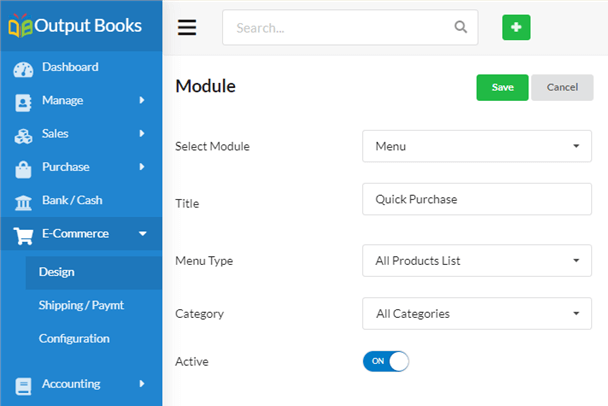608x406 pixels.
Task: Click the Accounting book icon
Action: point(23,386)
